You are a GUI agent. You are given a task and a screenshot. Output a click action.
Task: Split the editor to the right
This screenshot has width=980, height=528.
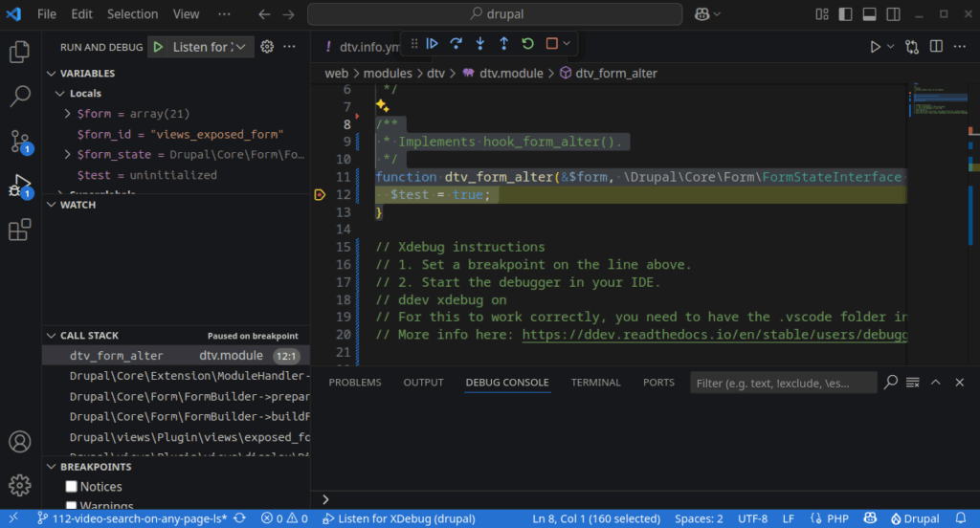[x=936, y=47]
